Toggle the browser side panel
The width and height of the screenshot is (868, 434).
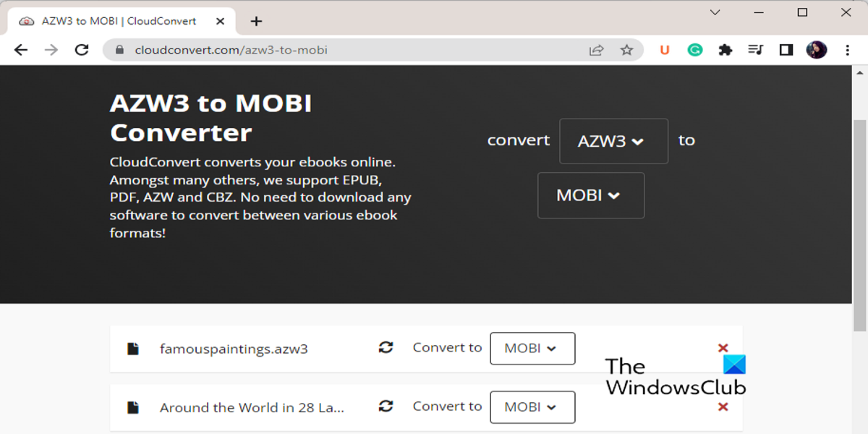coord(786,50)
